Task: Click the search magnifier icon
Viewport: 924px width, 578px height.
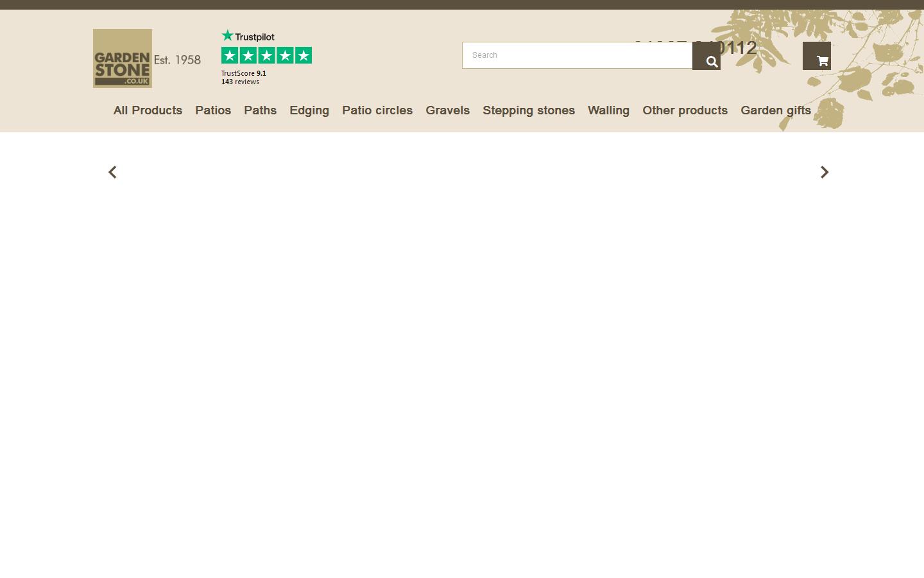Action: pyautogui.click(x=710, y=60)
